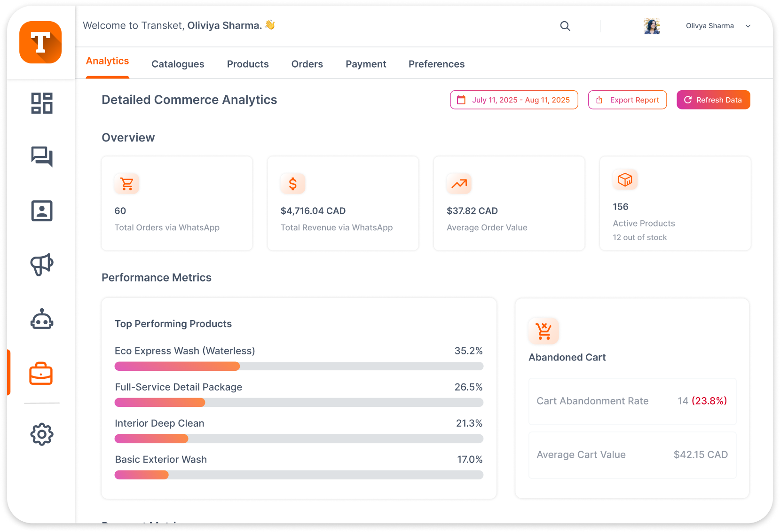Click the Eco Express Wash progress bar
The image size is (780, 532).
(x=299, y=366)
